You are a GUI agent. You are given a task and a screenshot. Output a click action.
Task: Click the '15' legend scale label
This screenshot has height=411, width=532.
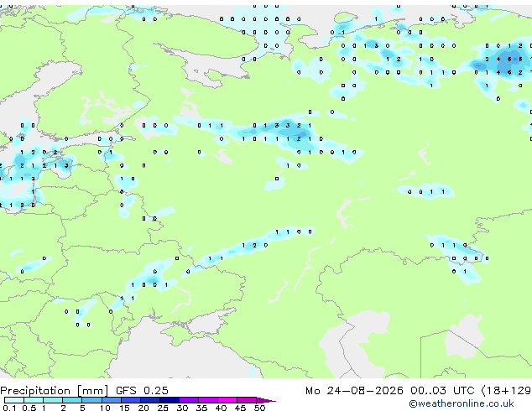[x=124, y=408]
